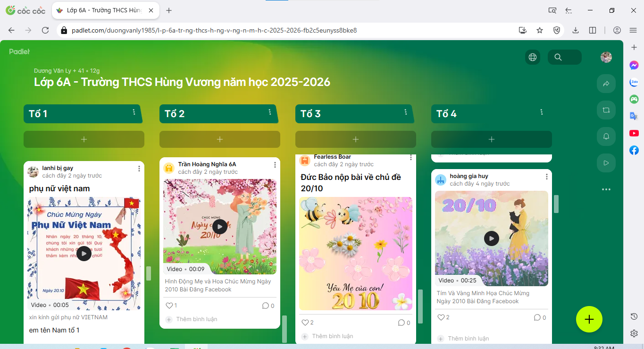Open Zalo in the browser sidebar
644x349 pixels.
634,82
